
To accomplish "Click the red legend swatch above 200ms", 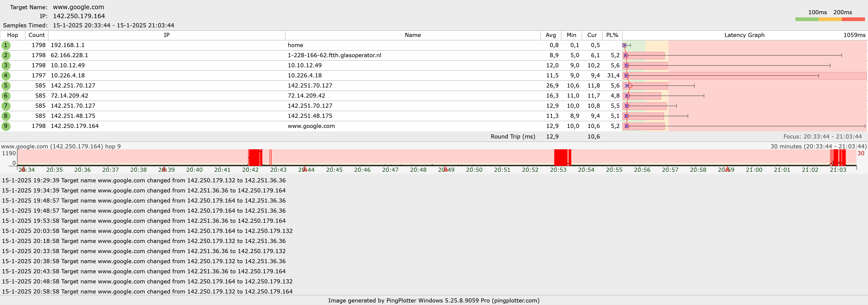I will [x=853, y=19].
